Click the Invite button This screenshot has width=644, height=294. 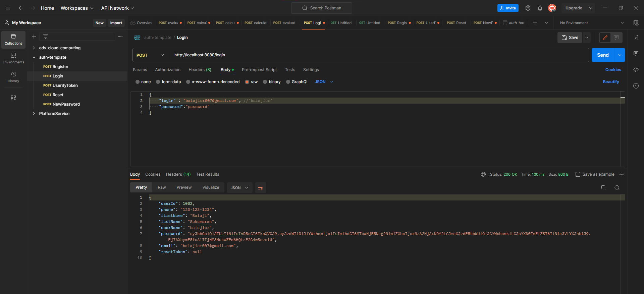coord(508,8)
